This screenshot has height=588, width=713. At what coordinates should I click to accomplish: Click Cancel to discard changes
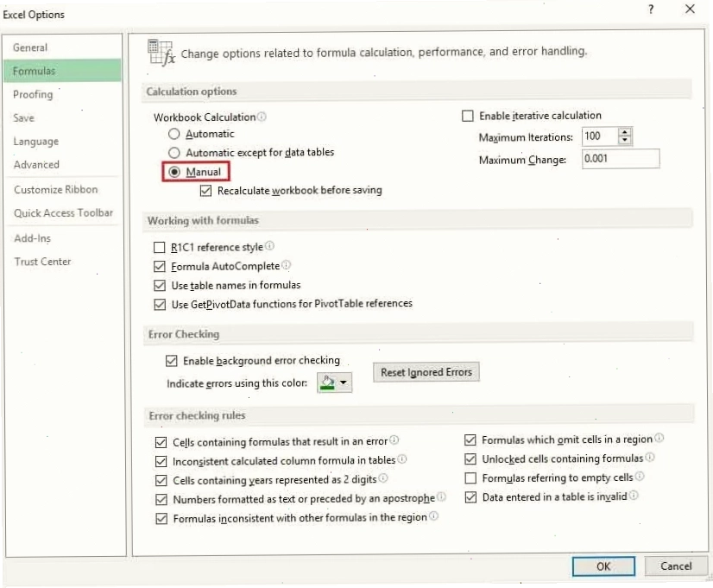click(676, 566)
